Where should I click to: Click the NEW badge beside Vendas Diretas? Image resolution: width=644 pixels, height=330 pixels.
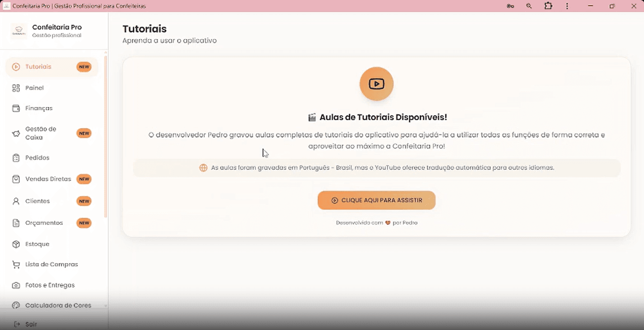coord(84,179)
